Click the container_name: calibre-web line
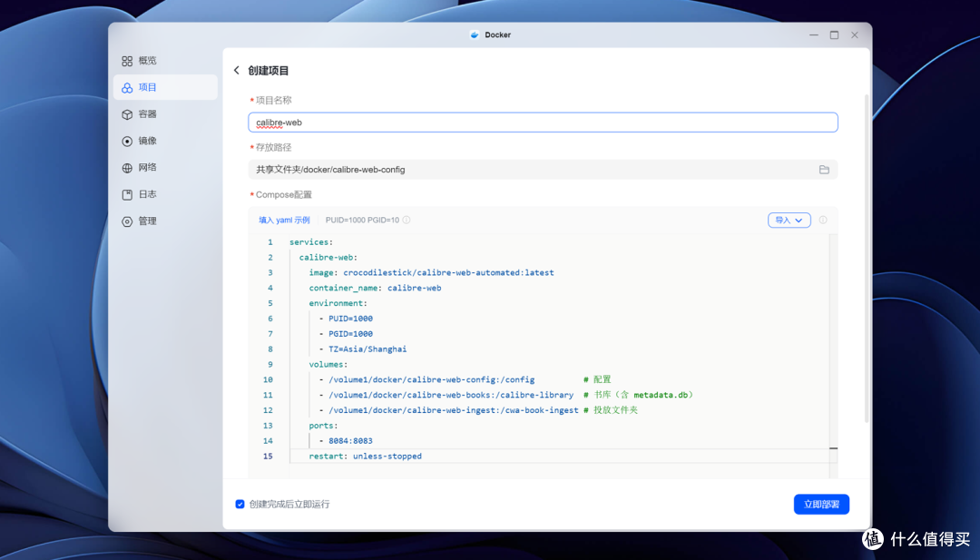The height and width of the screenshot is (560, 980). coord(375,288)
